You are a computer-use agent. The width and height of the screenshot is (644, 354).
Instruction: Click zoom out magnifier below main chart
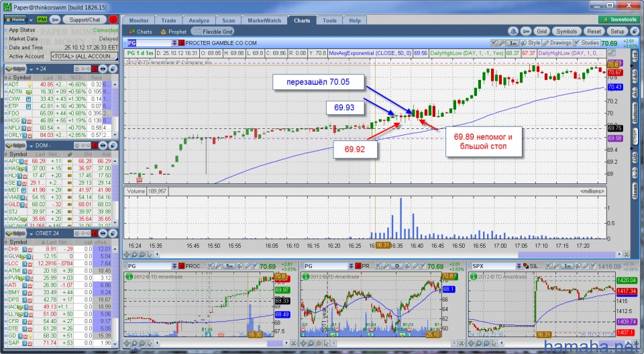[142, 255]
